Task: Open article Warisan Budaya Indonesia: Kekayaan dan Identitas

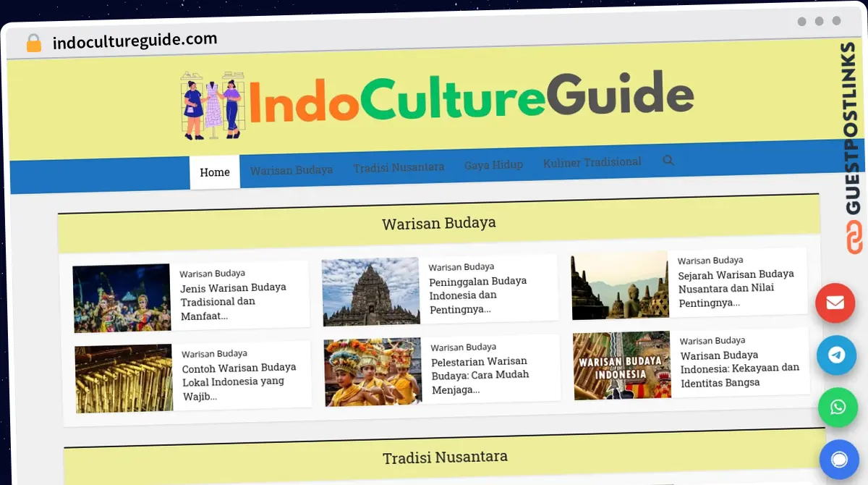Action: pos(740,368)
